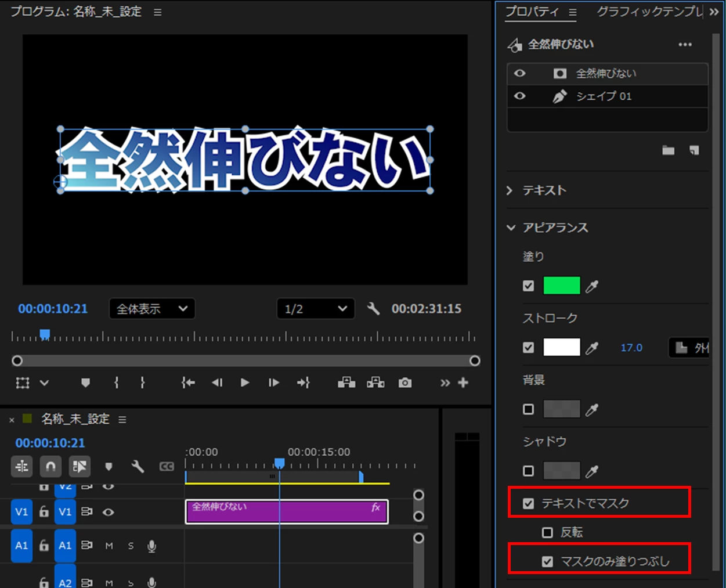Open the 全体表示 zoom level dropdown
This screenshot has height=588, width=726.
tap(152, 309)
